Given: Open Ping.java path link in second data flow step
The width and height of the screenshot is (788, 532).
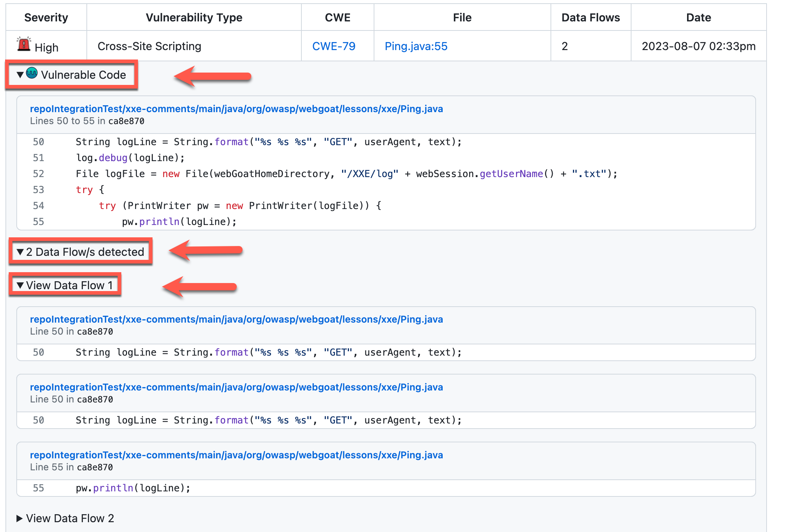Looking at the screenshot, I should pyautogui.click(x=236, y=387).
